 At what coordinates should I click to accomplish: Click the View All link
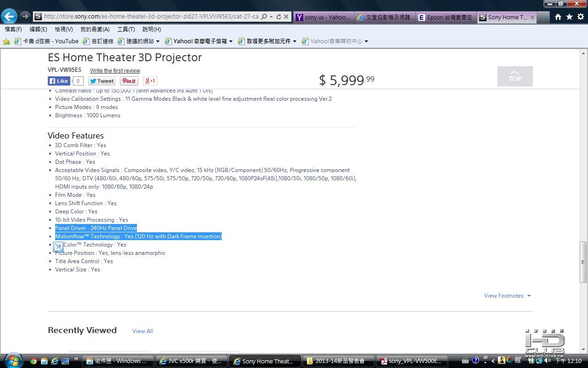coord(142,331)
